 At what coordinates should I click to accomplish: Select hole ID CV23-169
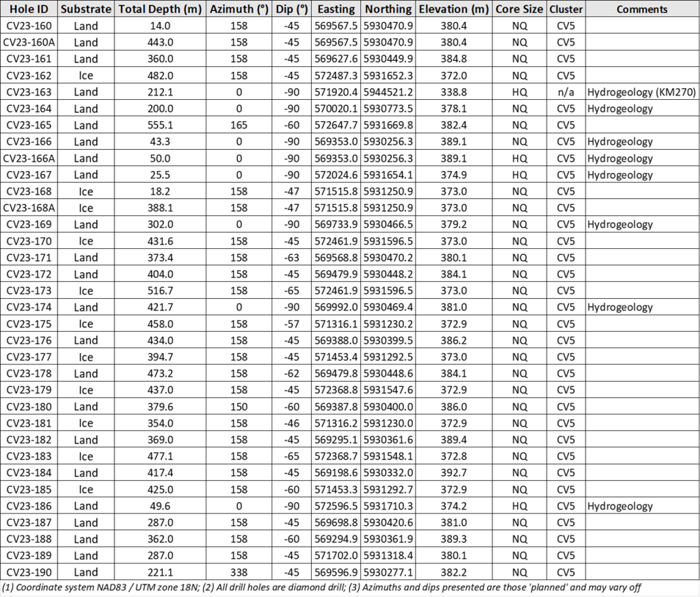(29, 224)
